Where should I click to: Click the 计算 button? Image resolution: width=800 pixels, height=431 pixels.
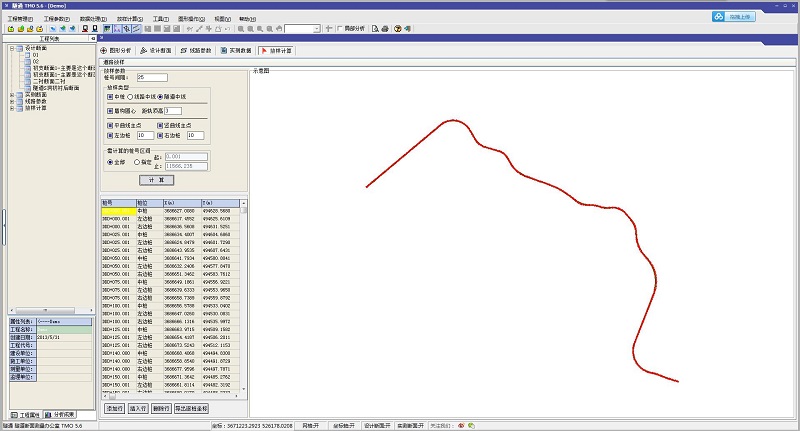coord(157,180)
